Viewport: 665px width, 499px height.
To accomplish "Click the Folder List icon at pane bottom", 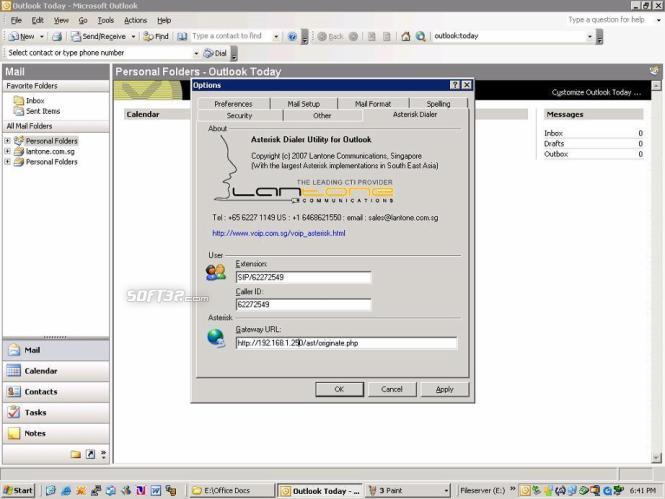I will tap(76, 454).
